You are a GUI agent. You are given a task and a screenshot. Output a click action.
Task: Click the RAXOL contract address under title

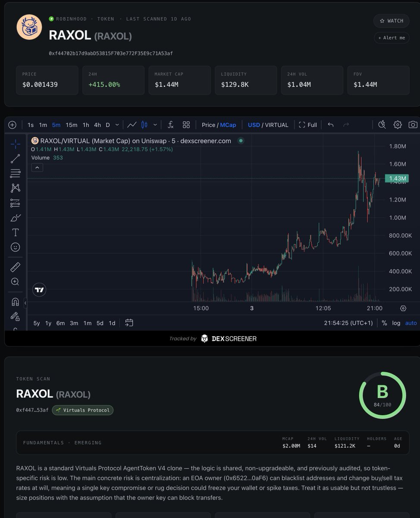click(x=111, y=53)
